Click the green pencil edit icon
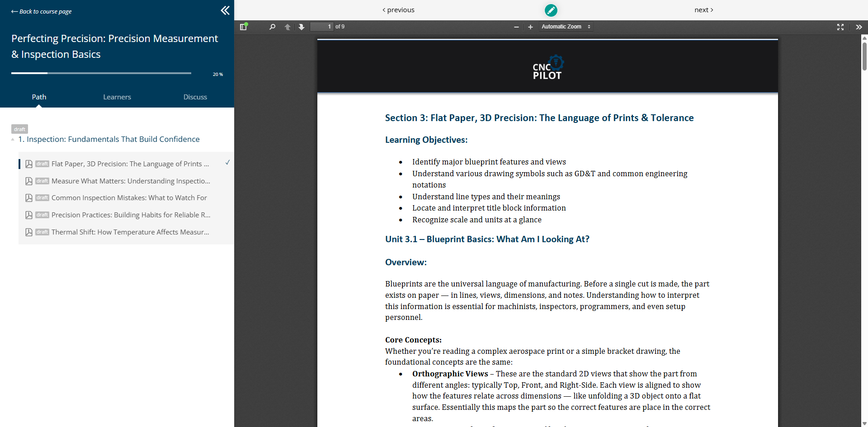The width and height of the screenshot is (868, 427). [x=551, y=10]
